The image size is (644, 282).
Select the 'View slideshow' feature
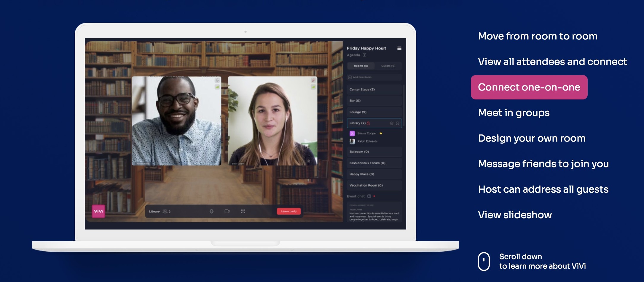[x=515, y=215]
